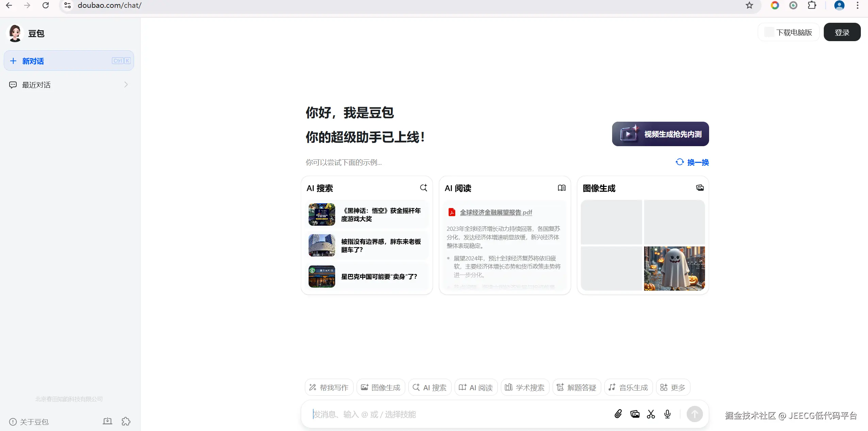
Task: Click the puzzle-piece plugin icon in sidebar
Action: [126, 421]
